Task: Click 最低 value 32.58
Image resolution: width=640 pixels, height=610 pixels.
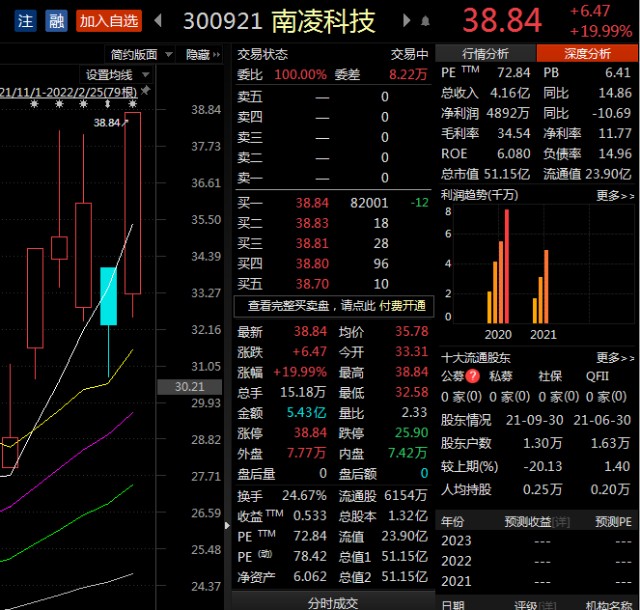Action: (411, 392)
